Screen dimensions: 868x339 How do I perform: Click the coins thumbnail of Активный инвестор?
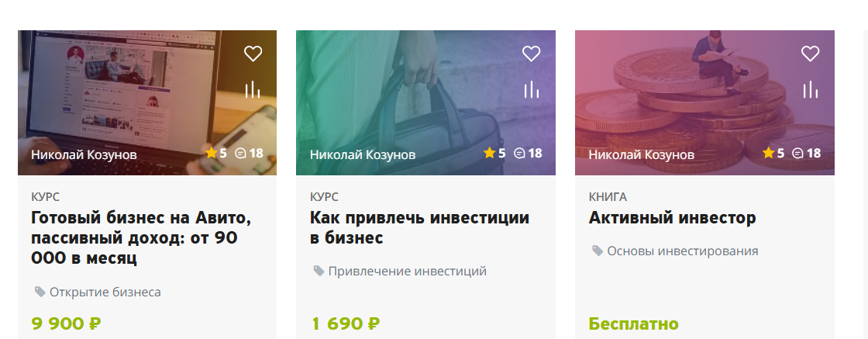click(x=704, y=102)
